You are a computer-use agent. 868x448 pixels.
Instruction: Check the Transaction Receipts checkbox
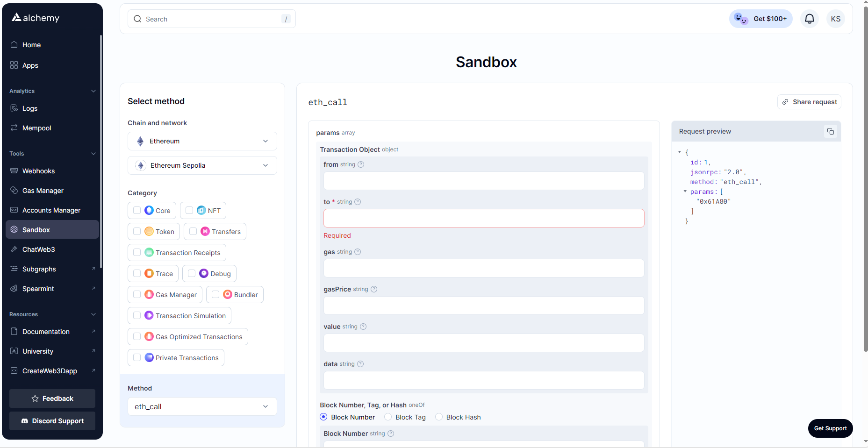pos(137,253)
